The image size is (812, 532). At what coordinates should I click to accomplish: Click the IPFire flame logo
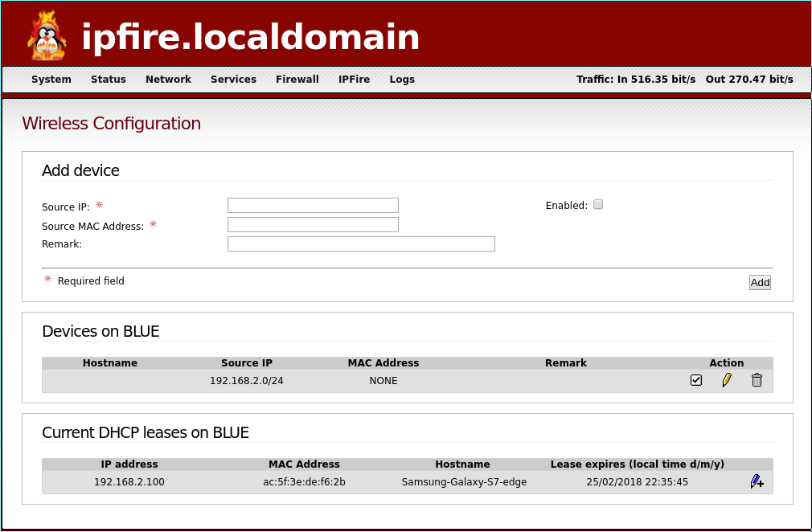[44, 34]
